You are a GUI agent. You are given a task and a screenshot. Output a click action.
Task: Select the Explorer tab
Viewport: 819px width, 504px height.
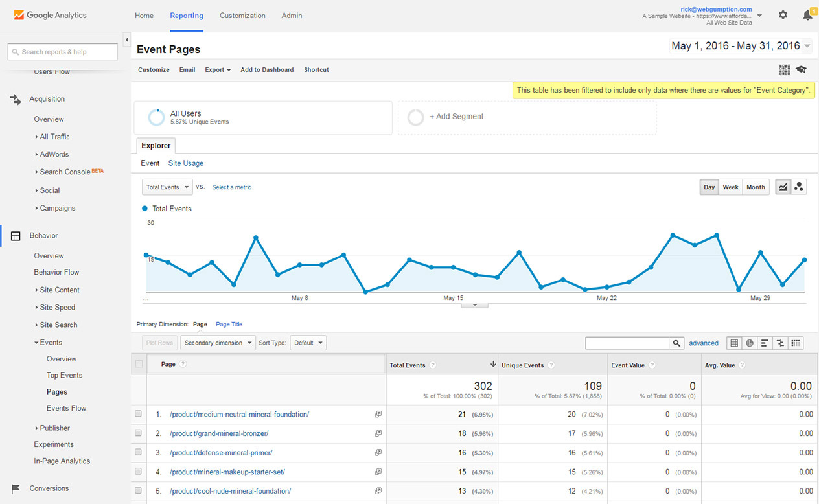(156, 146)
